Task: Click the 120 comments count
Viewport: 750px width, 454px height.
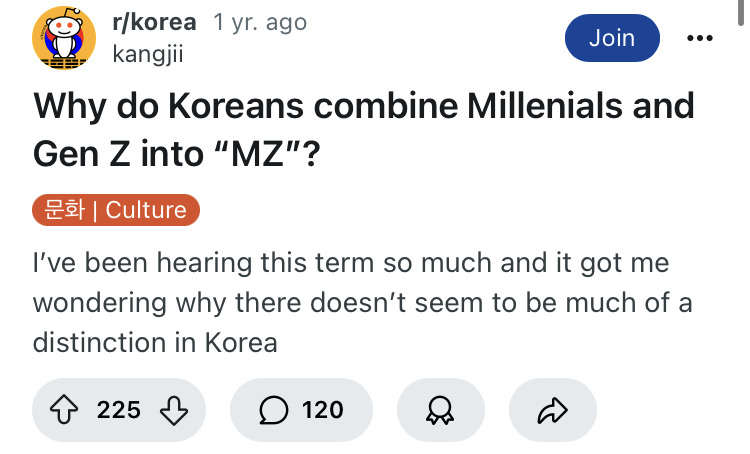Action: pyautogui.click(x=322, y=409)
